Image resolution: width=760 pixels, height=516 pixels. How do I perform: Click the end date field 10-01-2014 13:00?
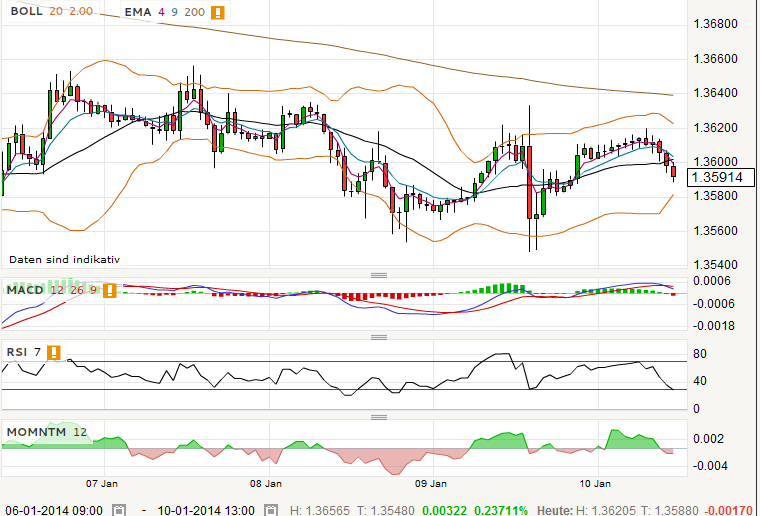(x=206, y=511)
